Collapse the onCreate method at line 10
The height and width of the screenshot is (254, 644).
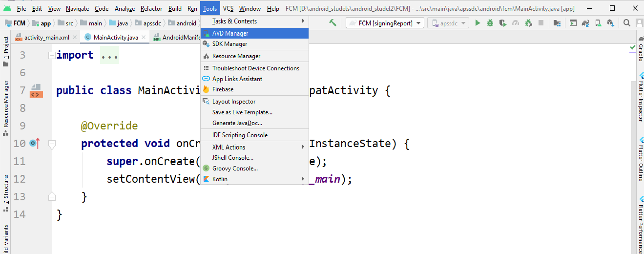[x=52, y=144]
